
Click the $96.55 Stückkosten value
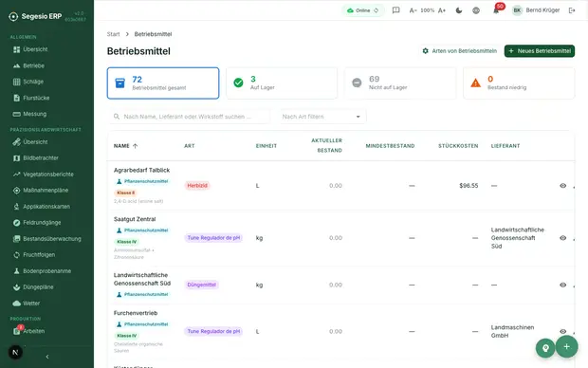(469, 186)
